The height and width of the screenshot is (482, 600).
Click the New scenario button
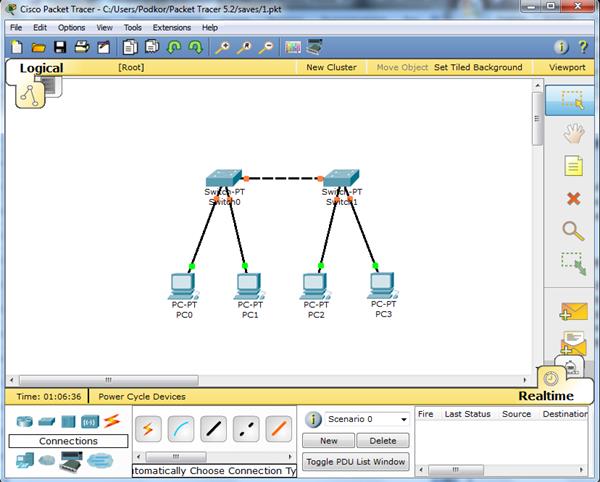pos(329,441)
